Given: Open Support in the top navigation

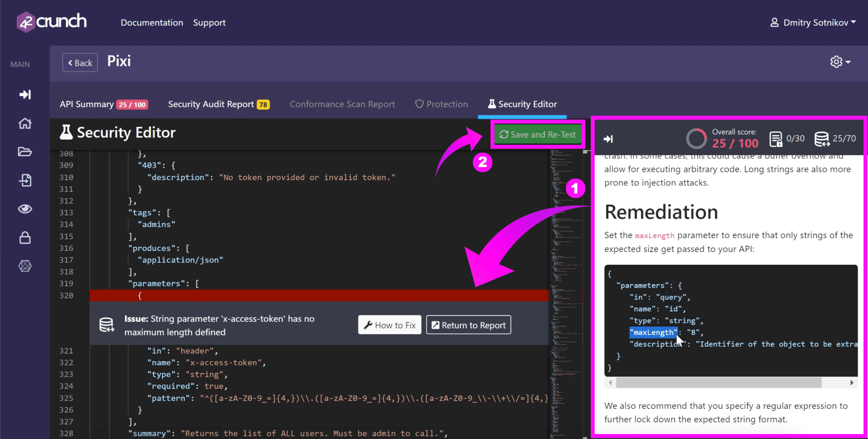Looking at the screenshot, I should pyautogui.click(x=209, y=23).
